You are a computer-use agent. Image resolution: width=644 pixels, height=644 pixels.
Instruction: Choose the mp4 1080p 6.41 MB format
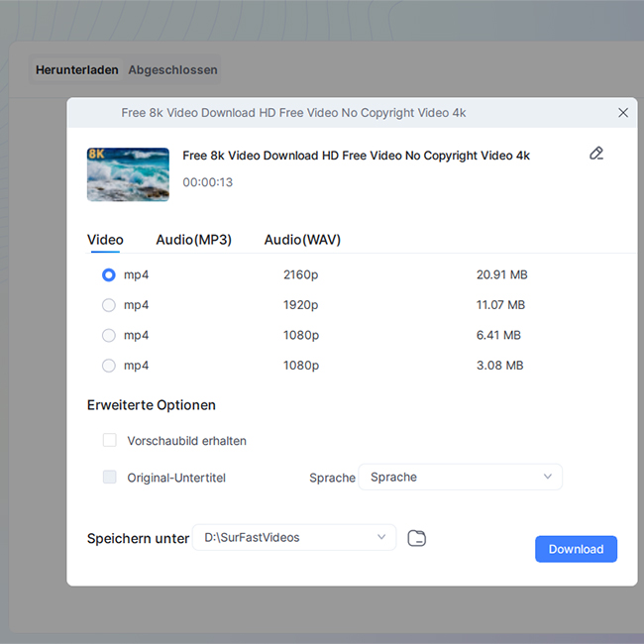[x=109, y=336]
